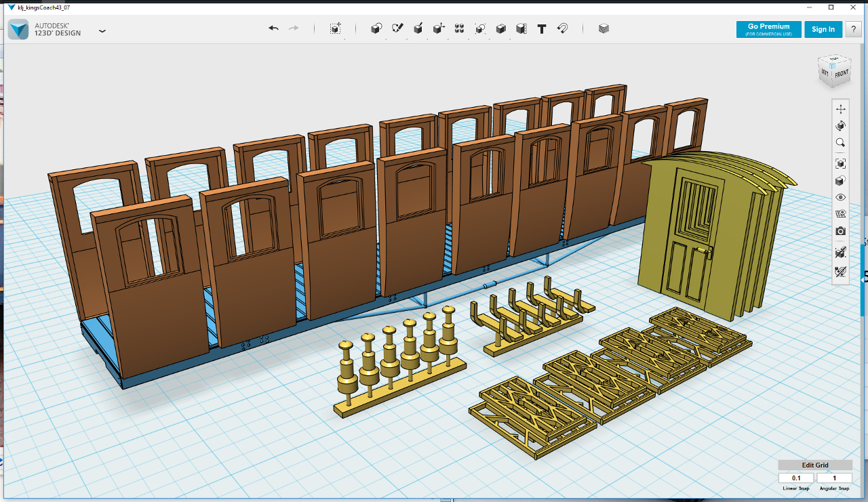Click the Linear Snap value field
This screenshot has width=868, height=502.
[796, 478]
